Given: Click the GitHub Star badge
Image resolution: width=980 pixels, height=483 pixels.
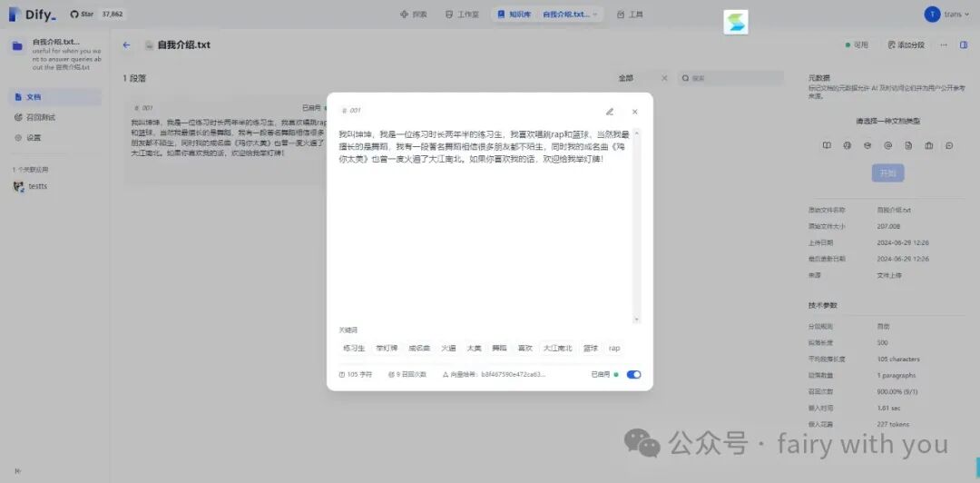Looking at the screenshot, I should (x=97, y=14).
